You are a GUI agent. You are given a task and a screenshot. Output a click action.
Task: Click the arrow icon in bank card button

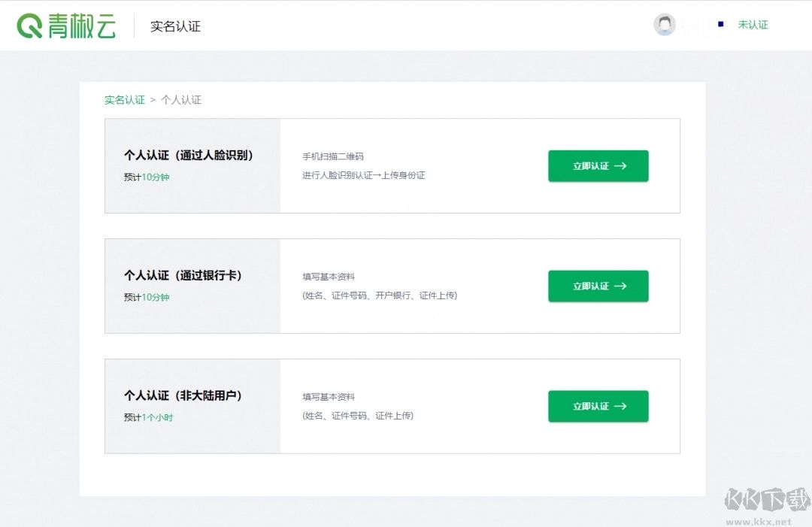pyautogui.click(x=620, y=286)
